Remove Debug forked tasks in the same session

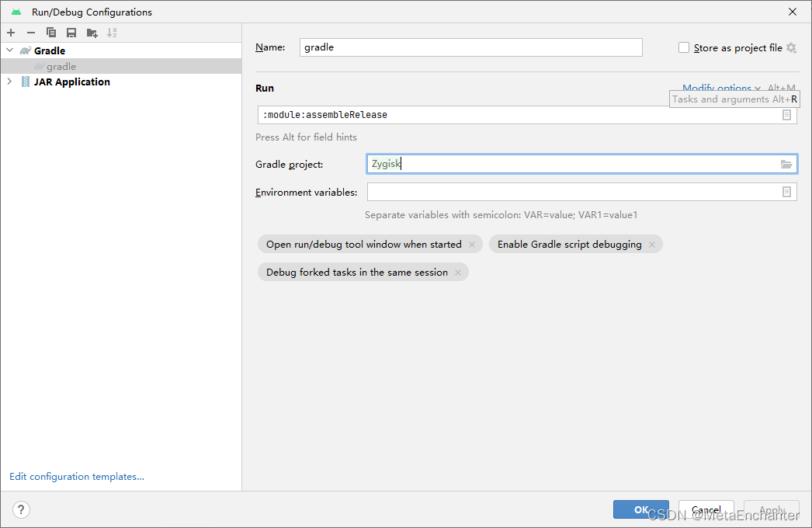pyautogui.click(x=458, y=272)
